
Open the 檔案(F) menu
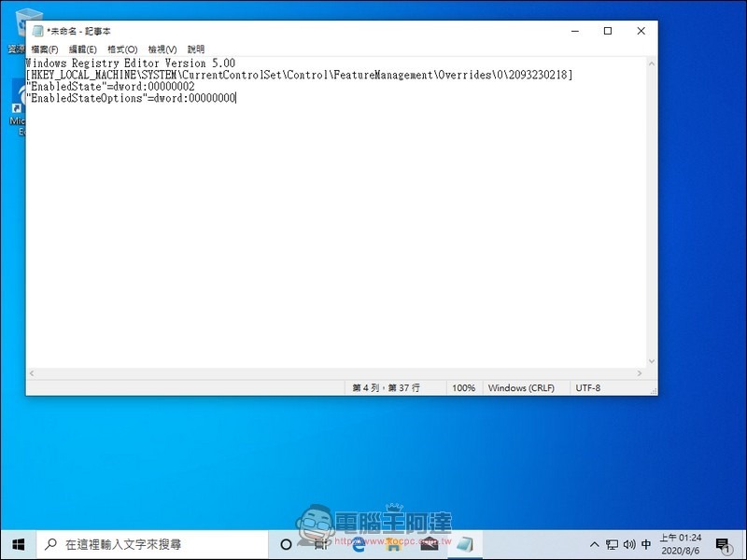[45, 49]
